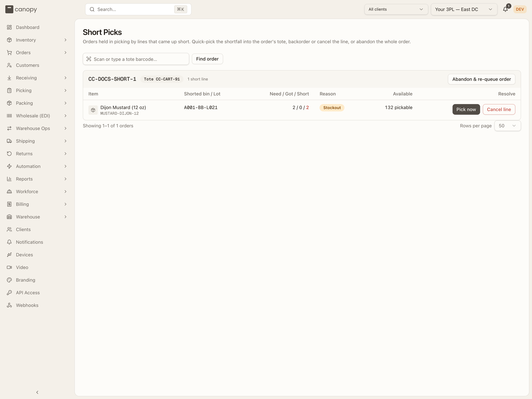Viewport: 532px width, 399px height.
Task: Click the Reports chart icon
Action: [9, 179]
